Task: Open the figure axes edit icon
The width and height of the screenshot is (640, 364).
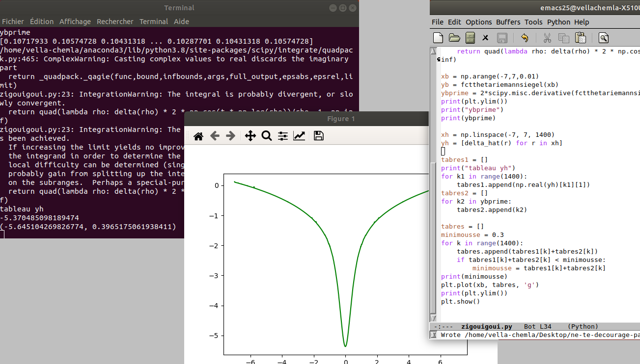Action: tap(299, 136)
